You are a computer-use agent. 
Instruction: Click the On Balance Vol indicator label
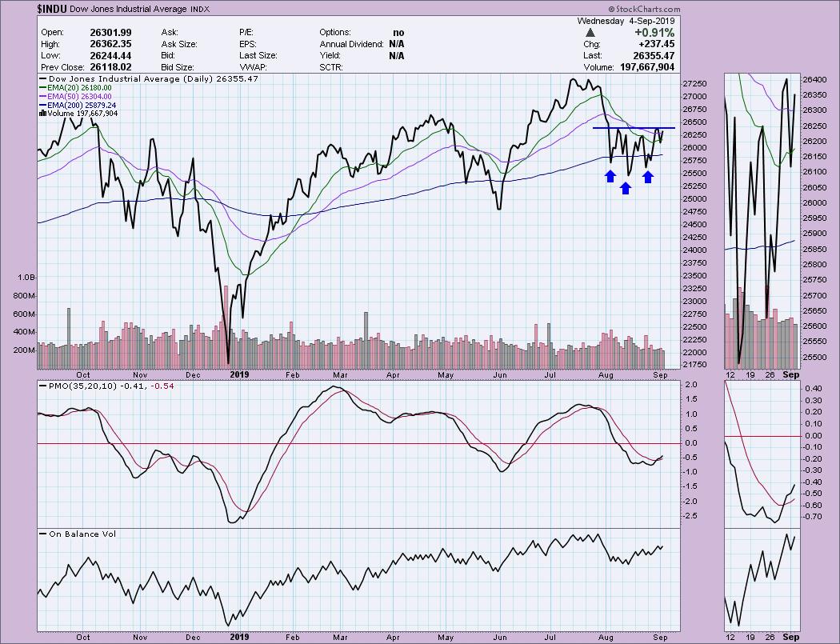(x=78, y=534)
